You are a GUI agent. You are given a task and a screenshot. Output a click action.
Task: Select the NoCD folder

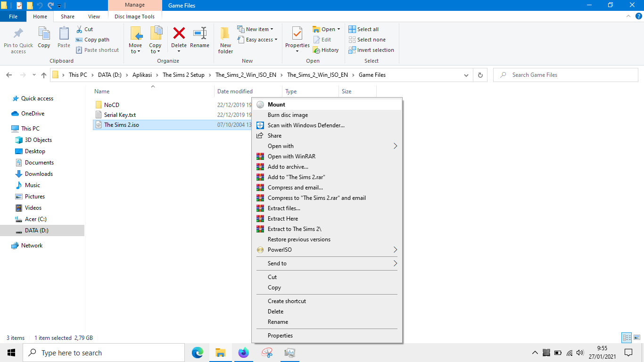pyautogui.click(x=112, y=105)
